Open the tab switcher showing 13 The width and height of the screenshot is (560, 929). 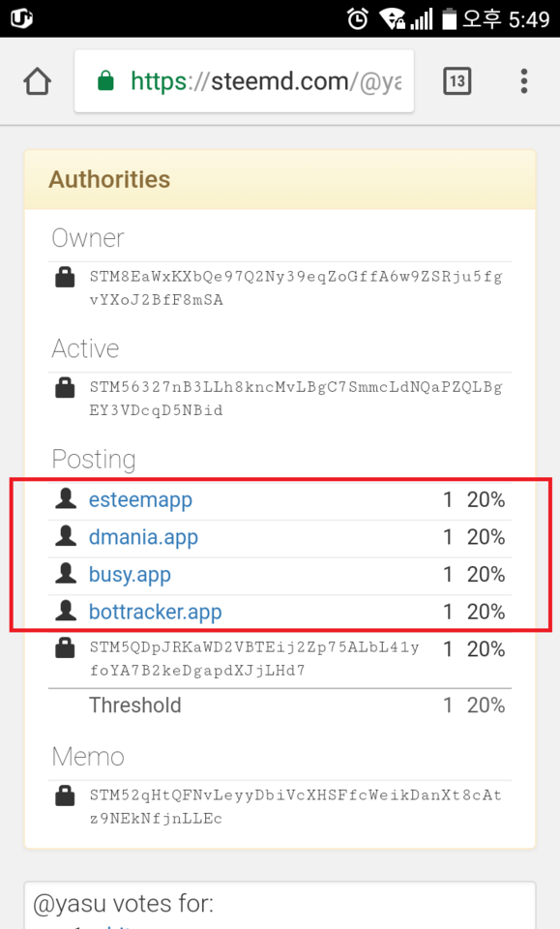pos(457,81)
